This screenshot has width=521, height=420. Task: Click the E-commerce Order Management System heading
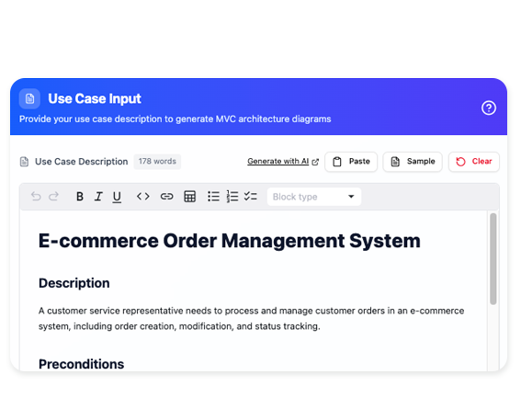pos(230,241)
